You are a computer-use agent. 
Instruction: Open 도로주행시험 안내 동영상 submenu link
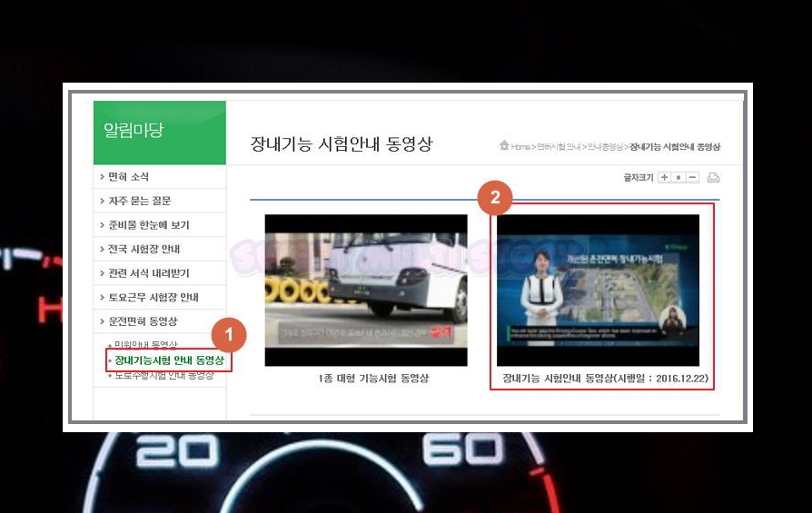164,375
